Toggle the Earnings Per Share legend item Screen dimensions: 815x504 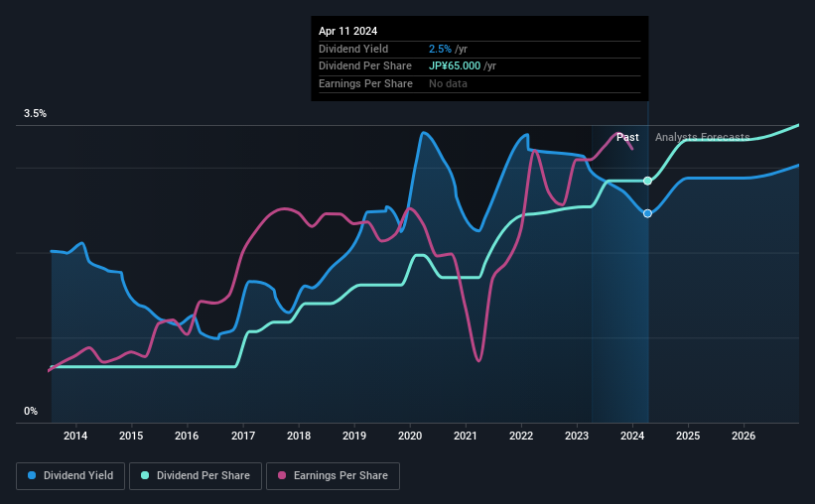click(x=333, y=476)
